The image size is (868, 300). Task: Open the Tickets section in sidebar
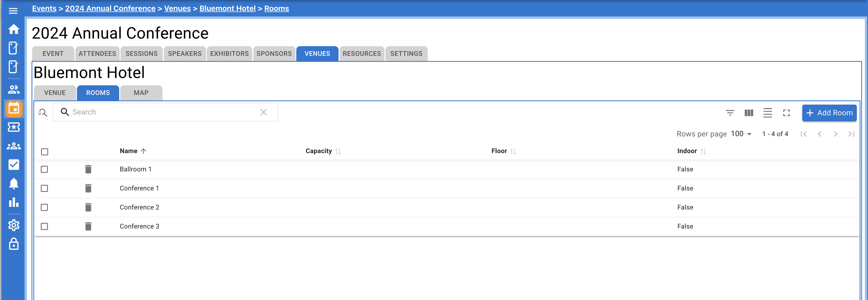click(x=14, y=127)
